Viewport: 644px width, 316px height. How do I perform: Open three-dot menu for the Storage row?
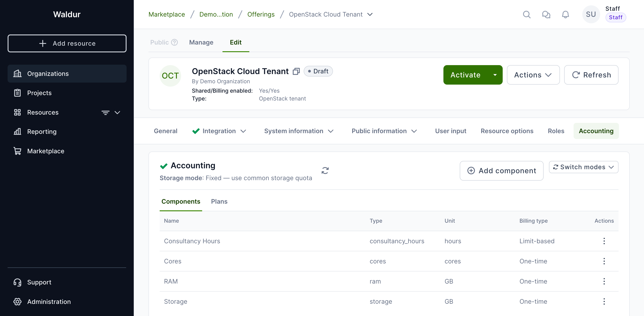(x=604, y=301)
